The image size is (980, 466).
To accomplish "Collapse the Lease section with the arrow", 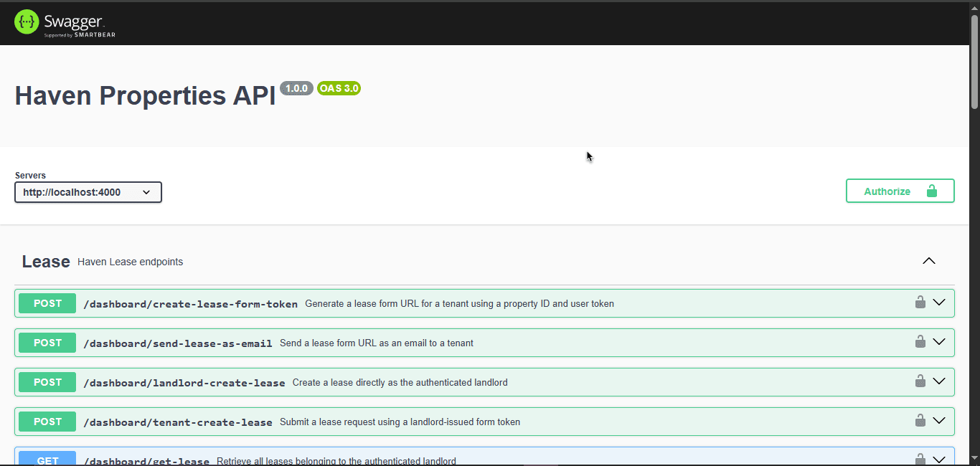I will point(929,261).
